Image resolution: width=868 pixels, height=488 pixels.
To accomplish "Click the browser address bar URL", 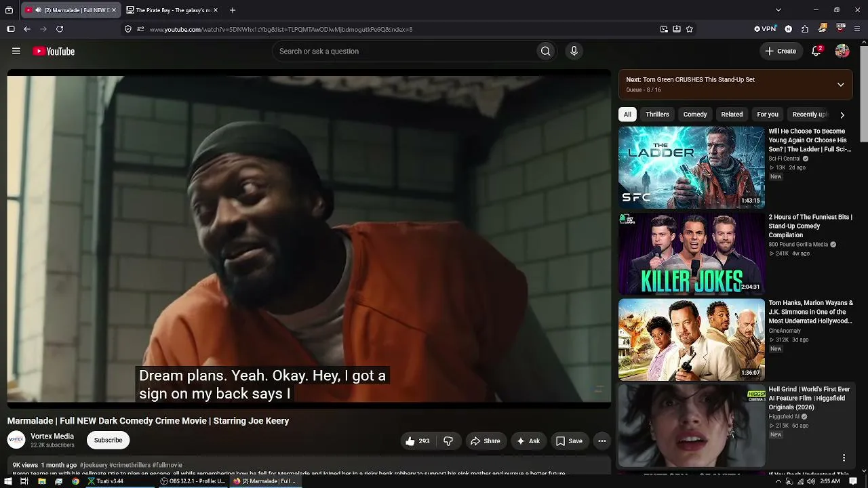I will [x=281, y=29].
